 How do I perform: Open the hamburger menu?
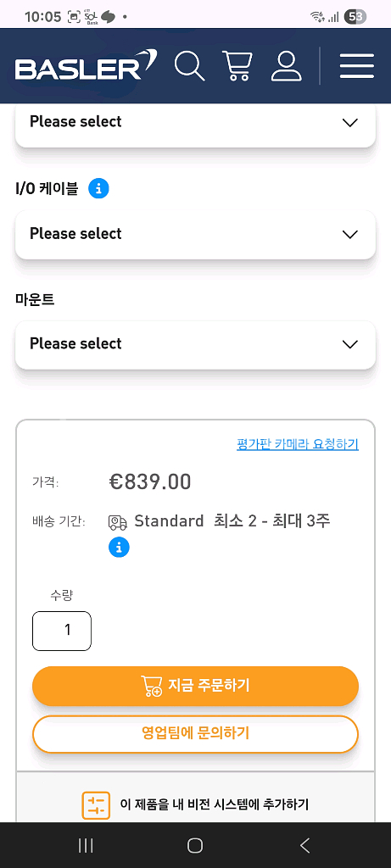(357, 66)
